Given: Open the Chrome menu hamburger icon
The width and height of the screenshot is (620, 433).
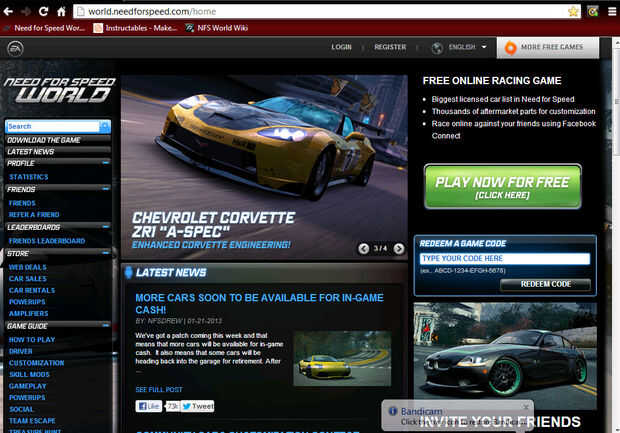Looking at the screenshot, I should (x=612, y=11).
